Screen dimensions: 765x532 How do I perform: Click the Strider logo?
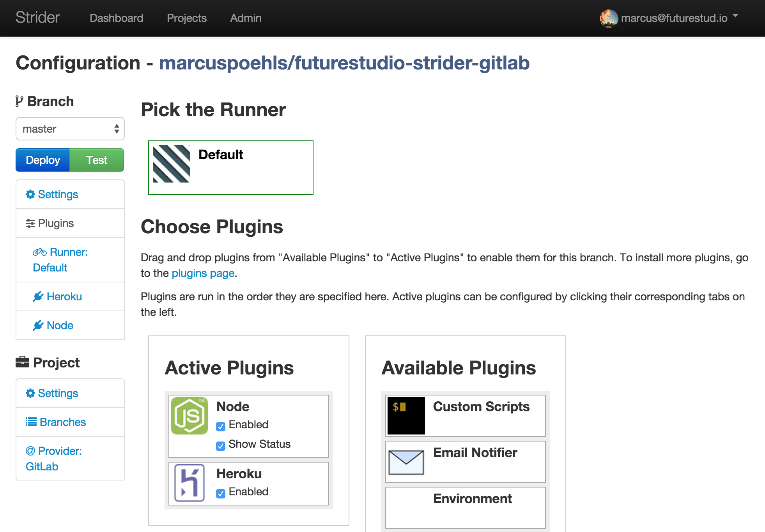pyautogui.click(x=37, y=18)
